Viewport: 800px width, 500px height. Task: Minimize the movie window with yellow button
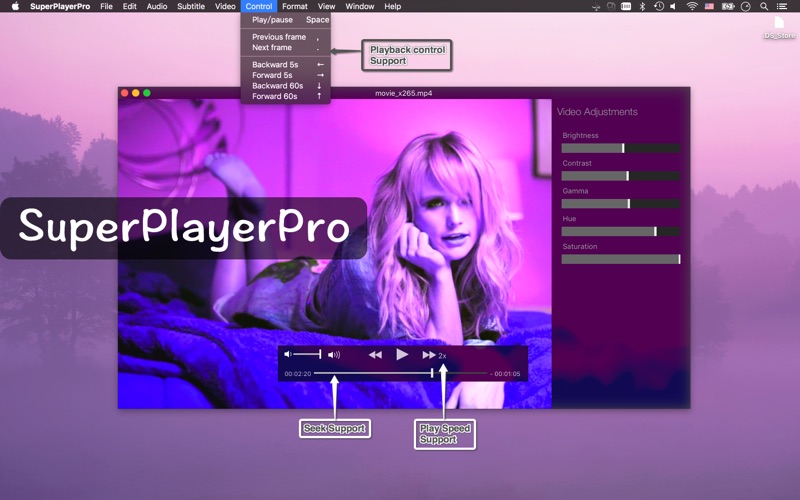(136, 93)
